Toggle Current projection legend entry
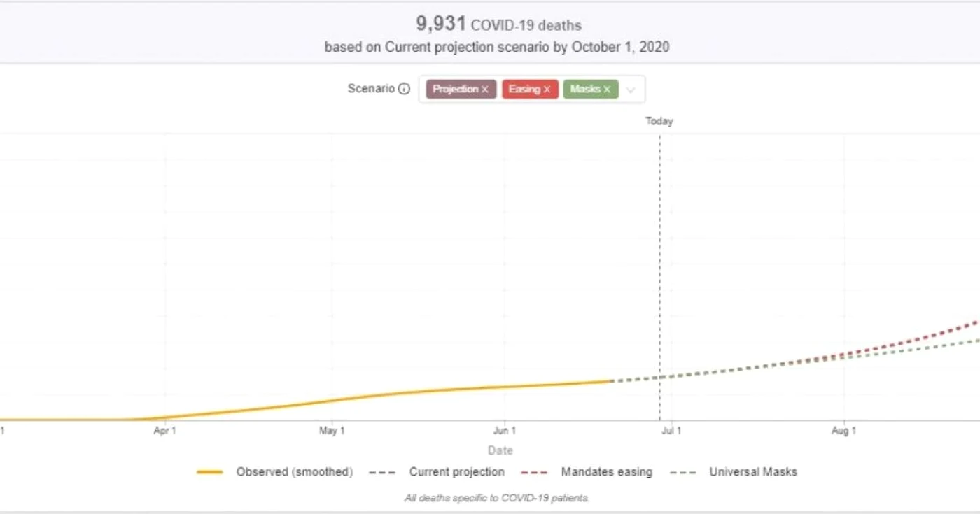The image size is (980, 514). click(436, 472)
